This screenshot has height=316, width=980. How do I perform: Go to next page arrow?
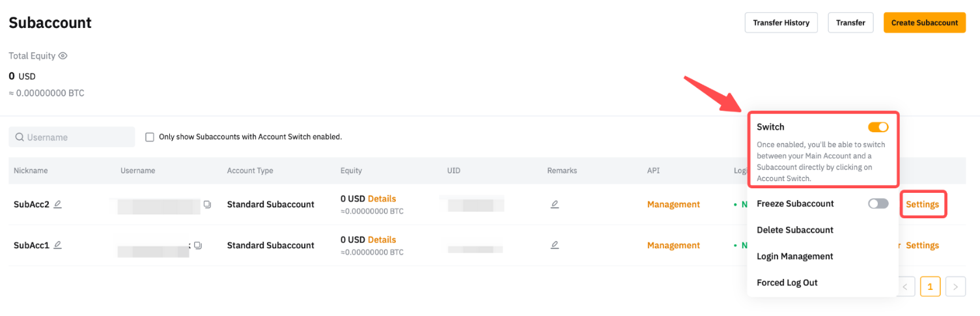(955, 286)
